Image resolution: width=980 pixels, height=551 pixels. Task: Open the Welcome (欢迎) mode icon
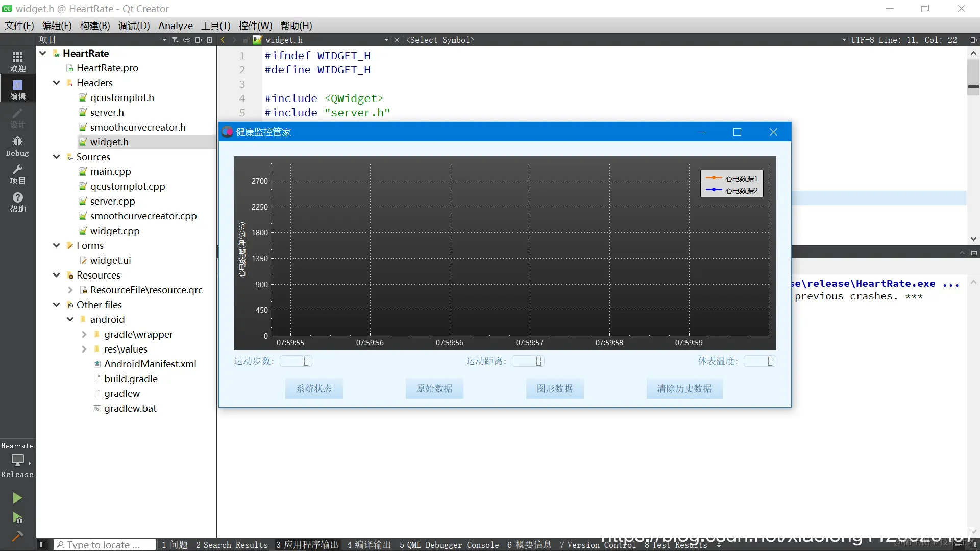17,61
